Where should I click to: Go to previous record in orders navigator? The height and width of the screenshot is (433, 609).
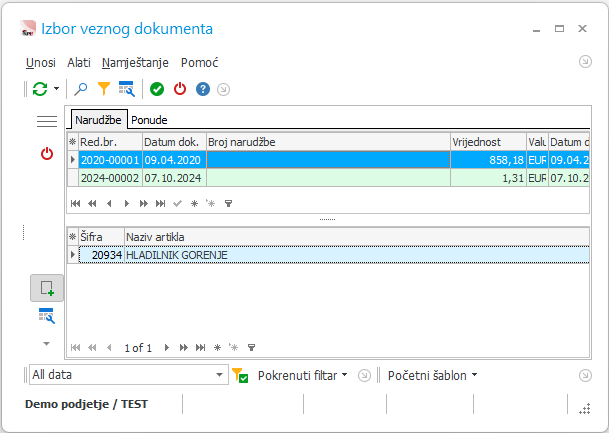tap(109, 203)
